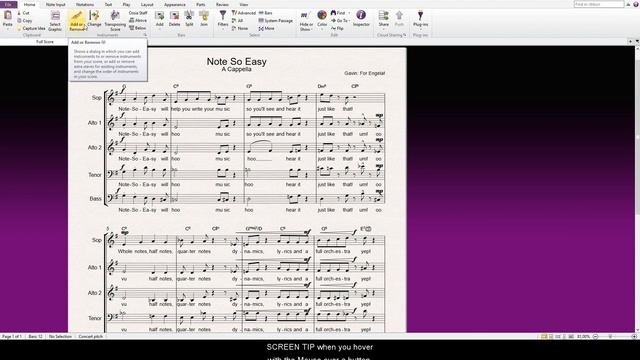The image size is (640, 360).
Task: Click Select More option
Action: click(x=267, y=28)
